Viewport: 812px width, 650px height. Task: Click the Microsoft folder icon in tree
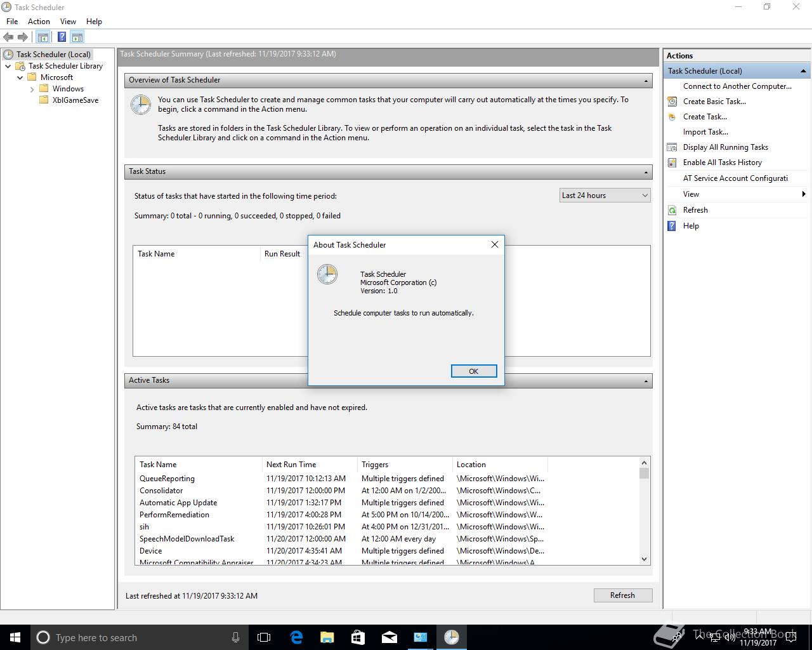coord(32,77)
